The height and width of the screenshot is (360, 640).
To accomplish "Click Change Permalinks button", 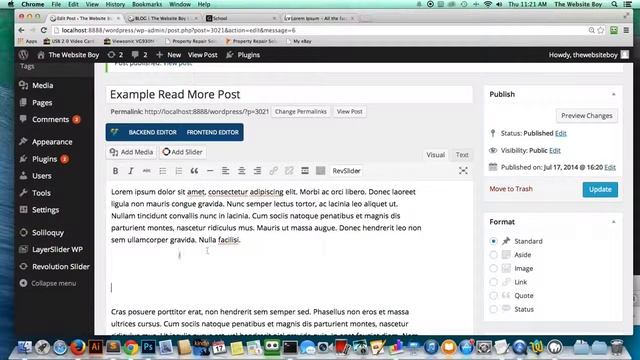I will click(x=300, y=111).
